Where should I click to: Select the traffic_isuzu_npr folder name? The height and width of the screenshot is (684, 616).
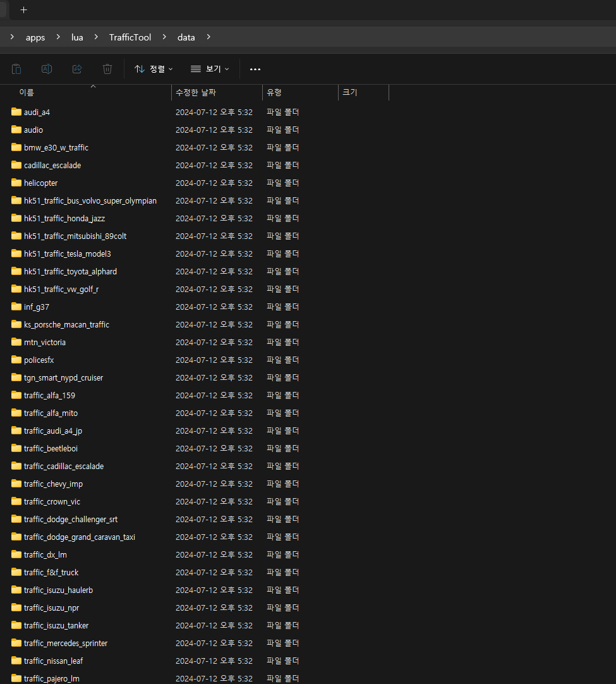pos(51,608)
